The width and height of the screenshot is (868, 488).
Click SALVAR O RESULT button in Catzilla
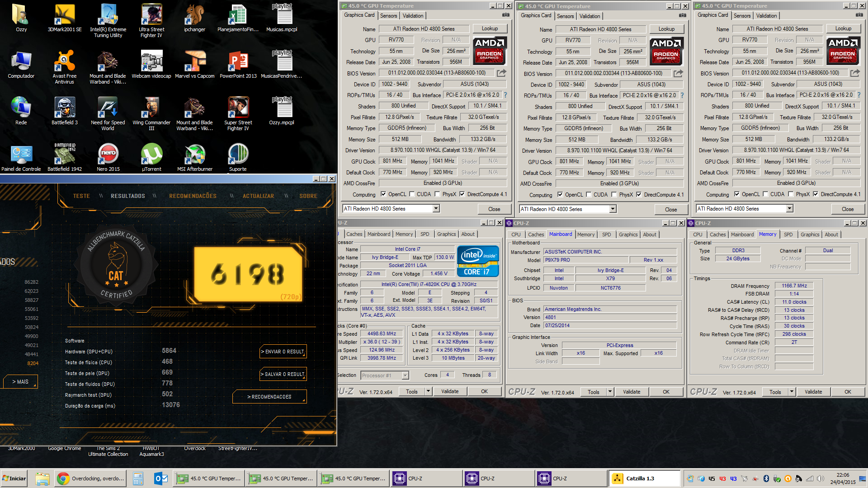pyautogui.click(x=283, y=374)
